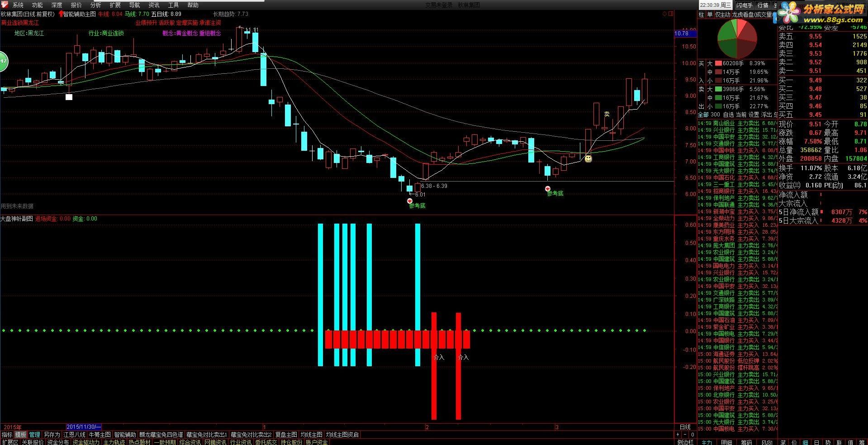Open the 帮助 menu
The height and width of the screenshot is (445, 868).
tap(193, 5)
